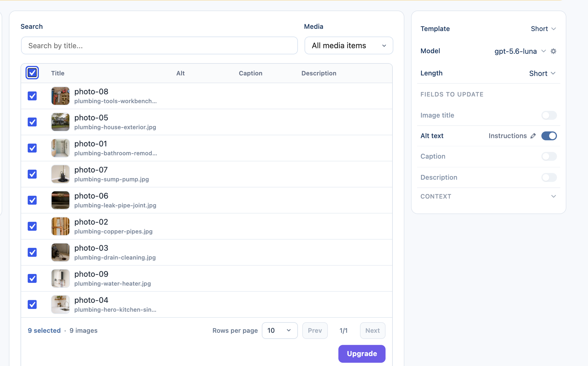Uncheck the photo-01 row checkbox
The image size is (588, 366).
32,148
